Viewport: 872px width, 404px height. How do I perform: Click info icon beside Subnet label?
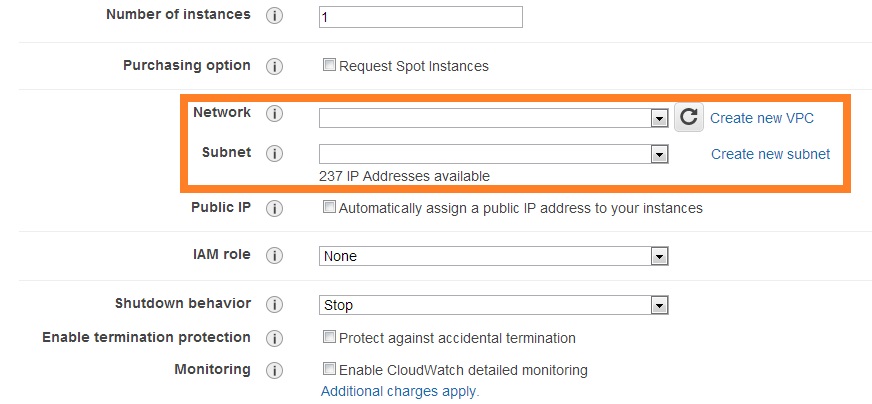(x=274, y=154)
